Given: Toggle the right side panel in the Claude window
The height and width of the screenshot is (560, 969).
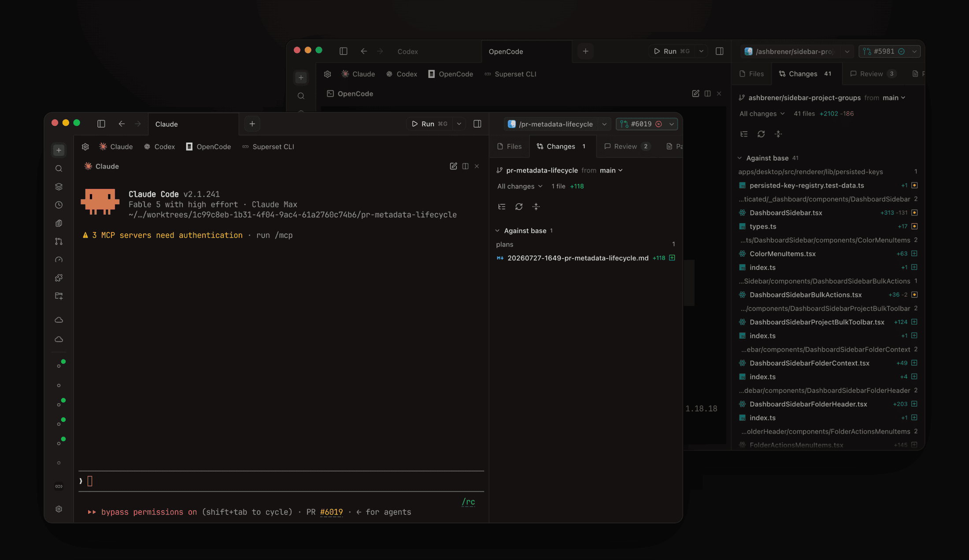Looking at the screenshot, I should [477, 124].
